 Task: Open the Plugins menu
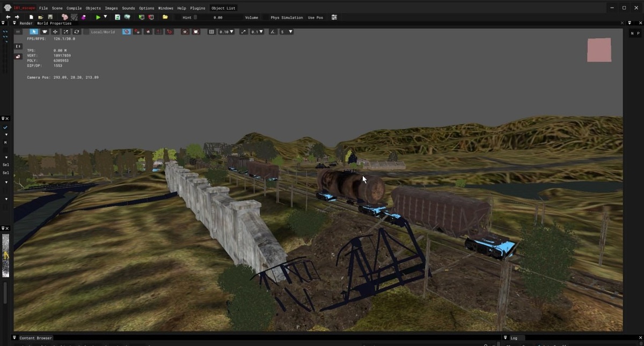pyautogui.click(x=197, y=8)
